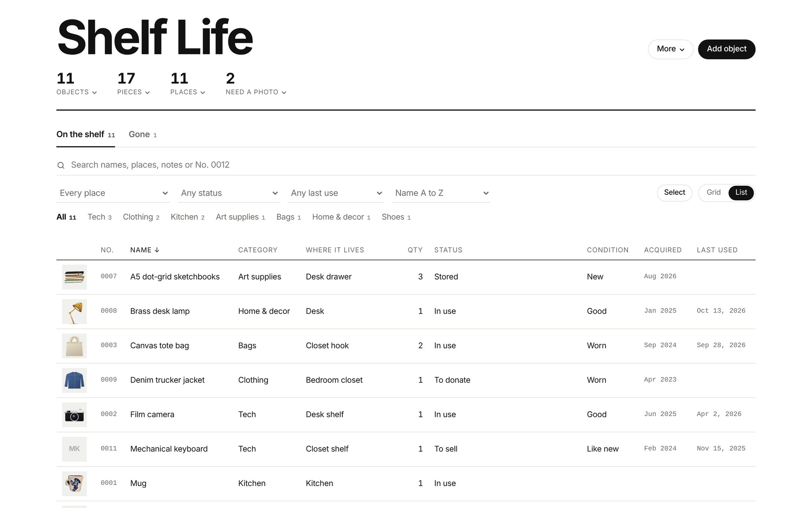Click the Condition column header
Image resolution: width=812 pixels, height=508 pixels.
pyautogui.click(x=607, y=250)
